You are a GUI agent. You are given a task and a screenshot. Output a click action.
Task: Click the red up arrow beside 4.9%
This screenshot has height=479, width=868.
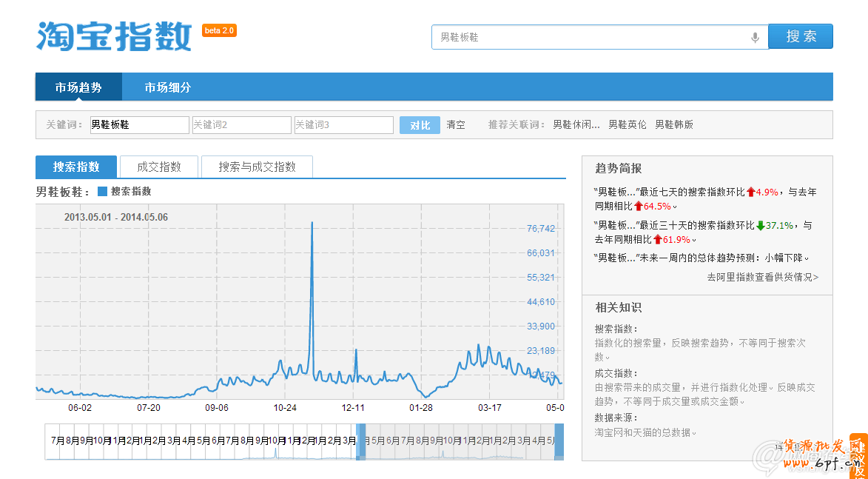pyautogui.click(x=751, y=192)
